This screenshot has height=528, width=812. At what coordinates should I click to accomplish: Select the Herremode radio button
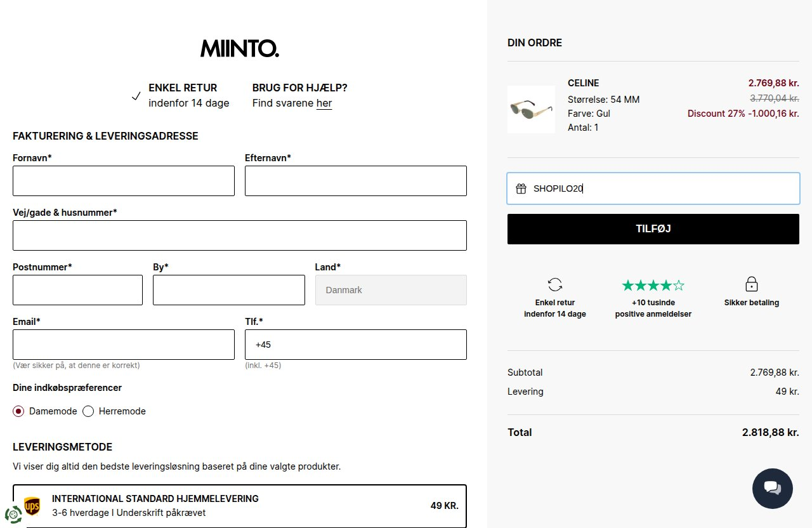(88, 411)
